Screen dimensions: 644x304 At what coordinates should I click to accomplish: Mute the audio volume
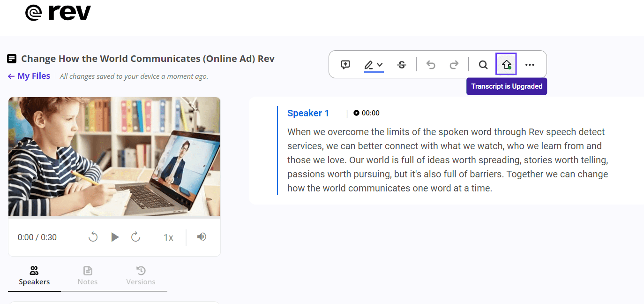[x=202, y=237]
